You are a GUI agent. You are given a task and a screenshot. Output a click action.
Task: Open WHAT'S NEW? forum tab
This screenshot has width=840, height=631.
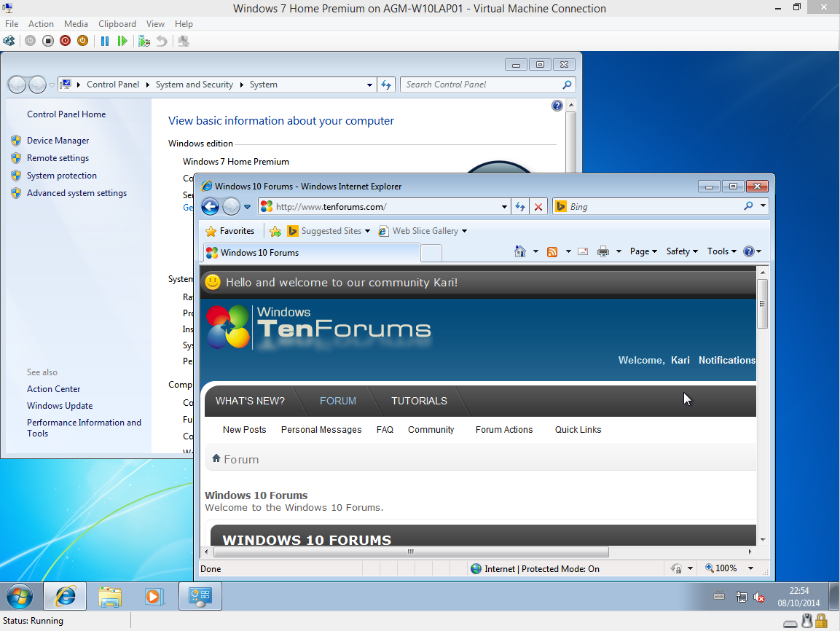click(250, 401)
